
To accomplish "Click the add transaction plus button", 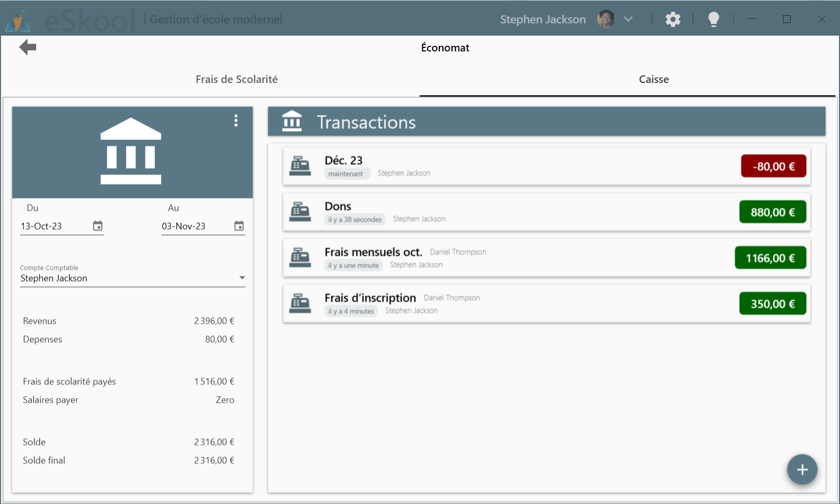I will [x=802, y=469].
